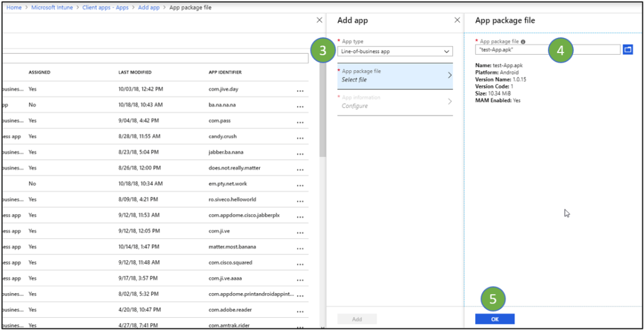This screenshot has width=644, height=330.
Task: Click the ellipsis for matter.most.banana row
Action: (300, 248)
